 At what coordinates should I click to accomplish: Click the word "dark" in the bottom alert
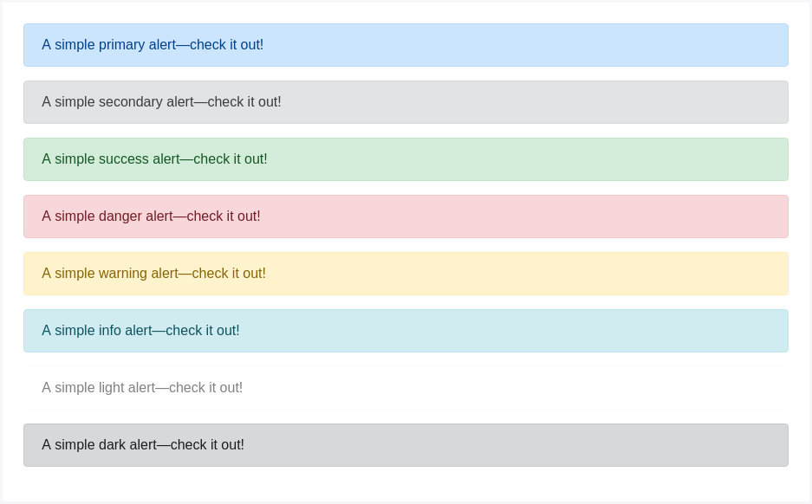point(113,445)
